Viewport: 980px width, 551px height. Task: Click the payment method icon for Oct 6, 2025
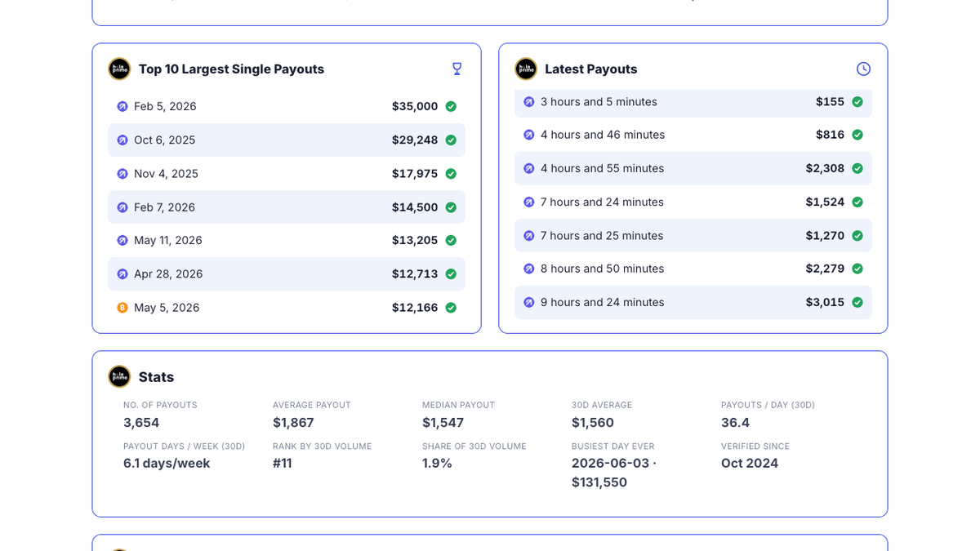pos(122,140)
